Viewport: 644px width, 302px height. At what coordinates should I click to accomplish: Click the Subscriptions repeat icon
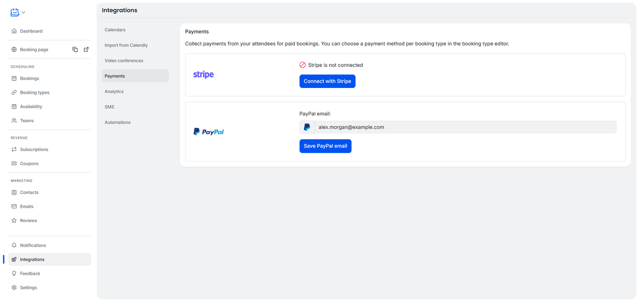[14, 150]
